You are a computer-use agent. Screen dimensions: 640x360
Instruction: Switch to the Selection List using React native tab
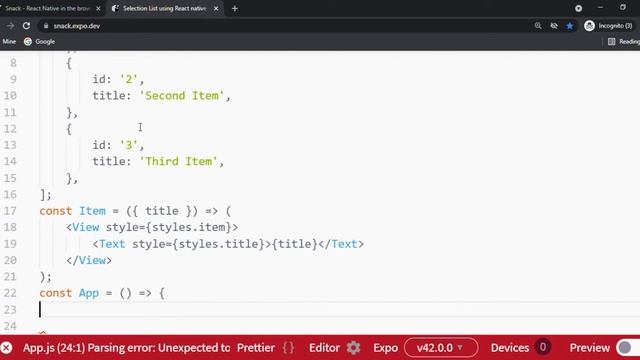point(165,8)
